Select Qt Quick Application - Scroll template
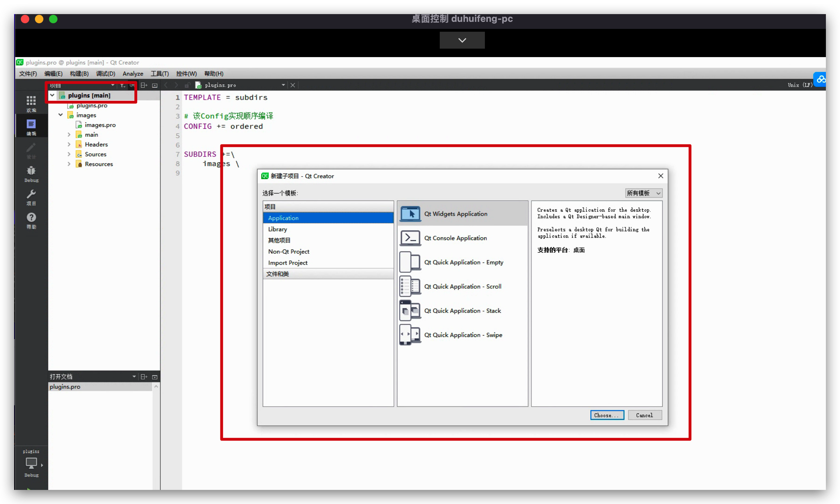Screen dimensions: 840x504 click(x=462, y=287)
